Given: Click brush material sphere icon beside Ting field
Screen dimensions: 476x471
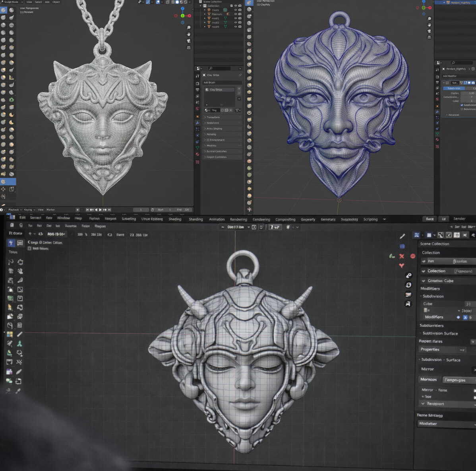Looking at the screenshot, I should 207,110.
